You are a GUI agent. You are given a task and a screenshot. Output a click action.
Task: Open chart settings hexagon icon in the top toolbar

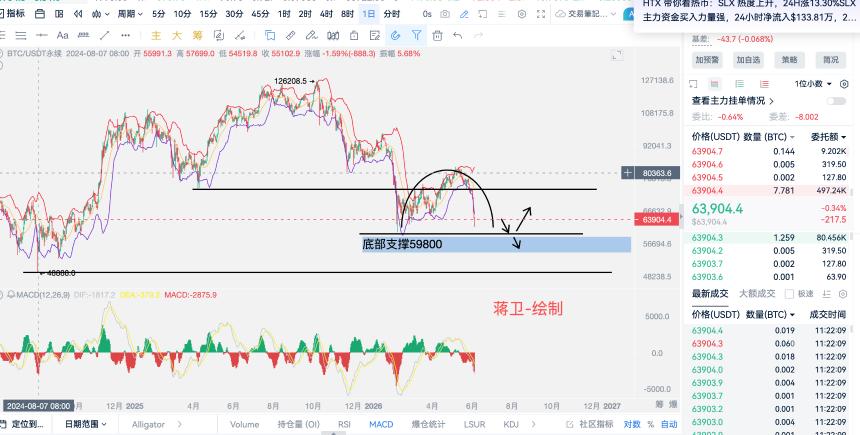pos(522,14)
